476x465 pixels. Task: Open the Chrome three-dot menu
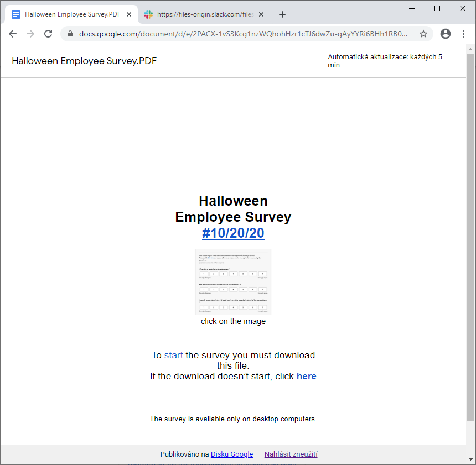pyautogui.click(x=463, y=34)
